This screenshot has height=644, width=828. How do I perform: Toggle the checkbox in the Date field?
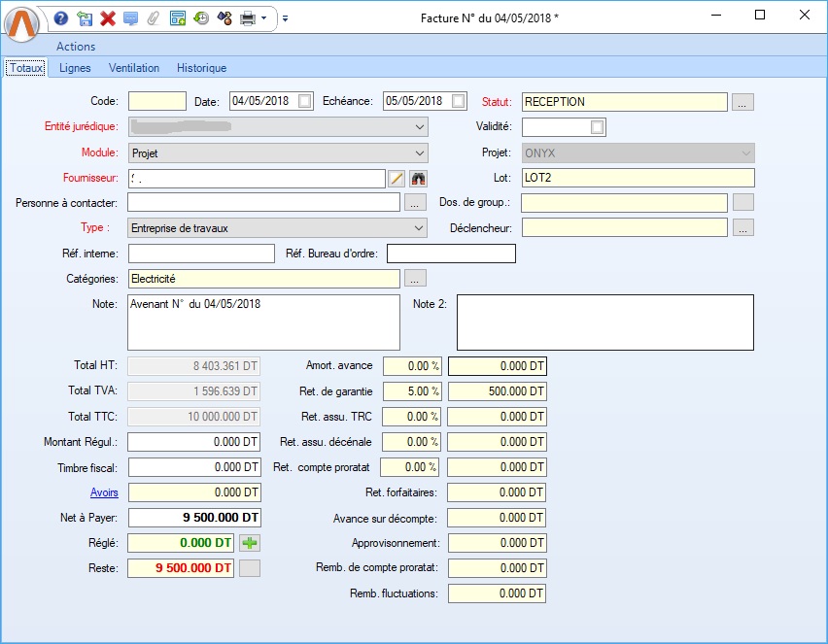[x=305, y=101]
